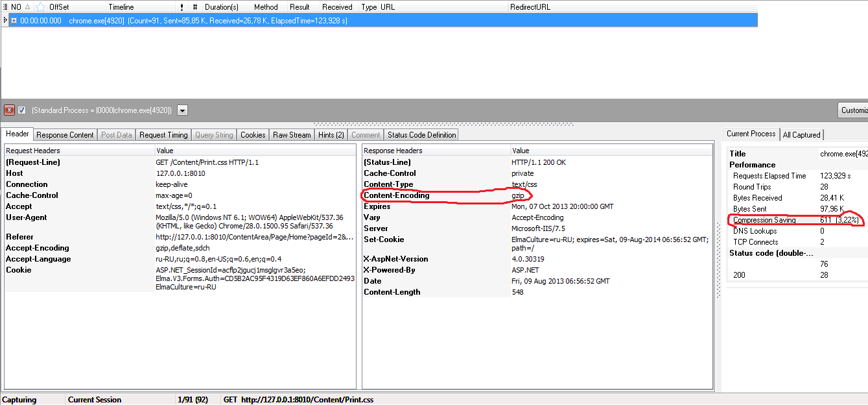868x405 pixels.
Task: Click the column chooser icon before NO
Action: pos(5,7)
